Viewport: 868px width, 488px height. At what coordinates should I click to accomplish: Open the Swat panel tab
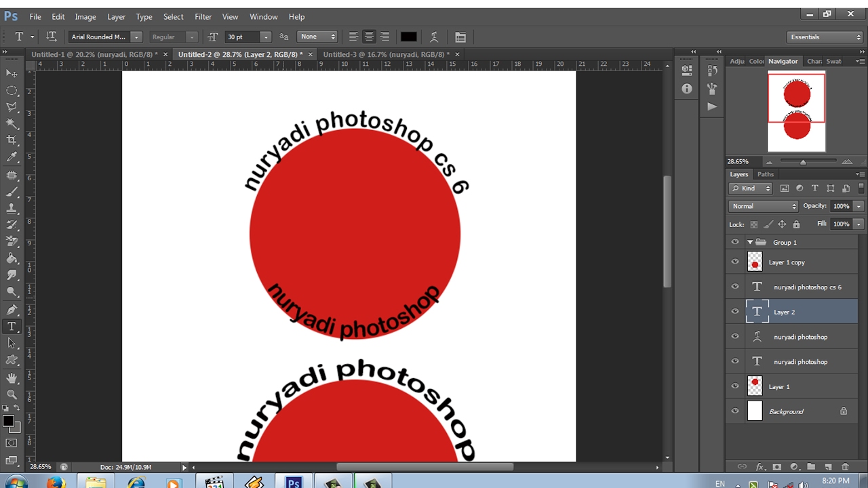pos(833,61)
